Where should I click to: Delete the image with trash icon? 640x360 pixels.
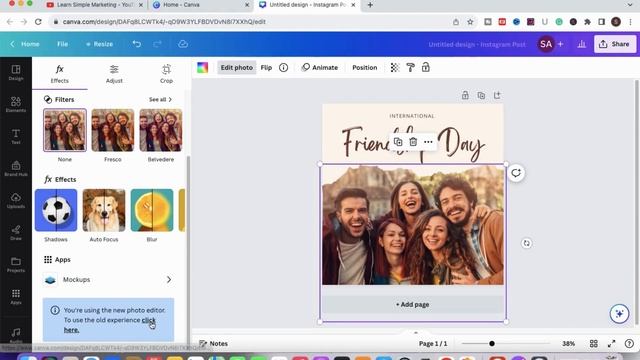413,142
